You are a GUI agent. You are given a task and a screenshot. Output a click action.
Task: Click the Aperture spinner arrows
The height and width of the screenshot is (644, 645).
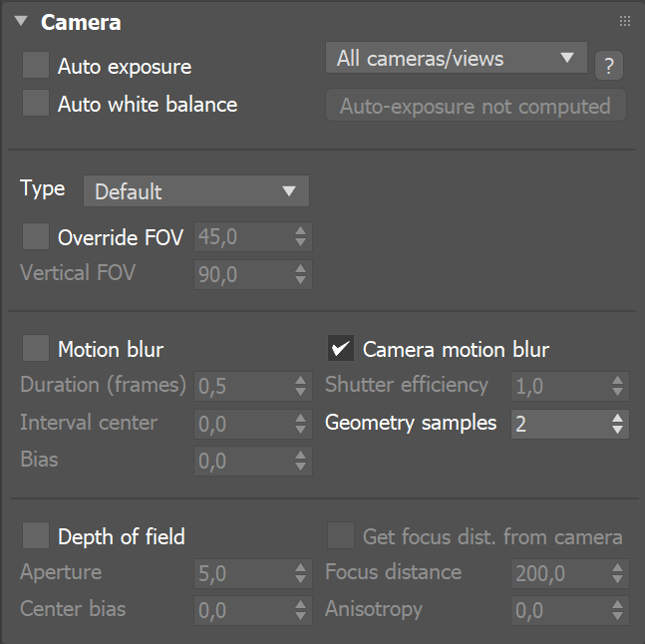point(301,573)
